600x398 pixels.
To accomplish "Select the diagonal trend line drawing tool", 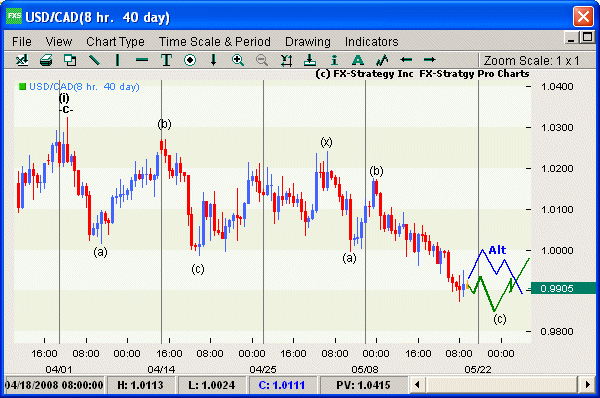I will point(94,60).
